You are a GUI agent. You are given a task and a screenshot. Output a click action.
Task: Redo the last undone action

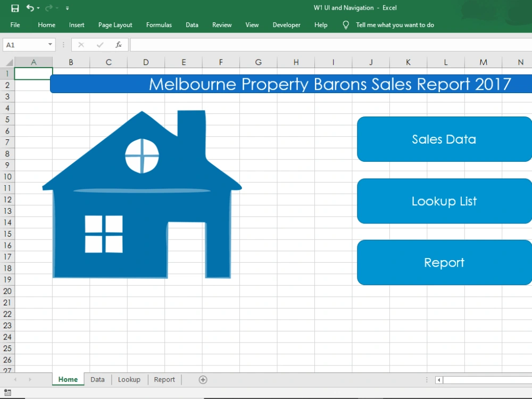click(x=49, y=8)
